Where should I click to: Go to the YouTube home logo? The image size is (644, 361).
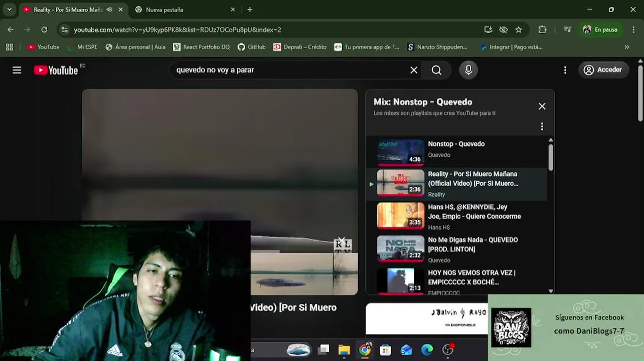[x=56, y=70]
